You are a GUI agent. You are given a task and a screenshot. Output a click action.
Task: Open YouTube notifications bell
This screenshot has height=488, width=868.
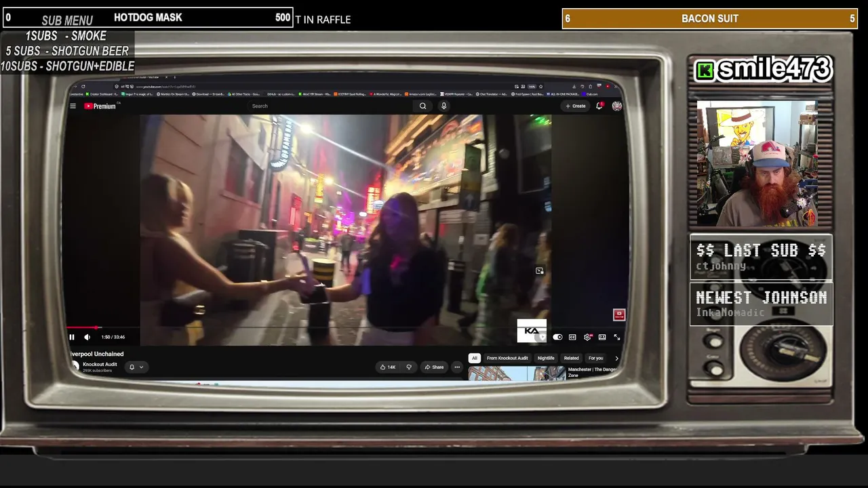[599, 106]
